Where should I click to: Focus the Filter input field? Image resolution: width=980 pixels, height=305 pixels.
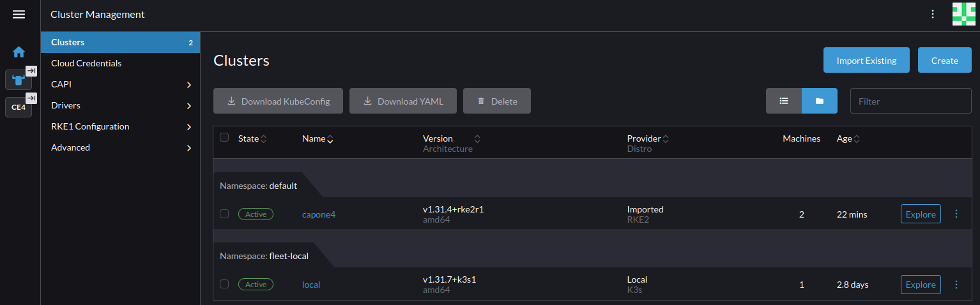[910, 101]
